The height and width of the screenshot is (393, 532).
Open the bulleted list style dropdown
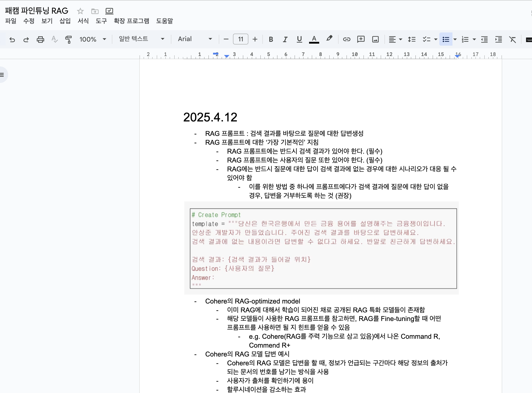455,39
